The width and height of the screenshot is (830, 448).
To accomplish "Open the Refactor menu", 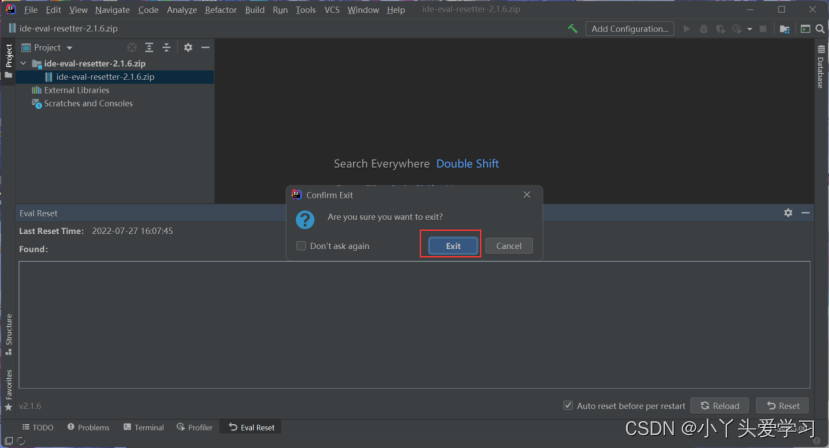I will pos(221,10).
